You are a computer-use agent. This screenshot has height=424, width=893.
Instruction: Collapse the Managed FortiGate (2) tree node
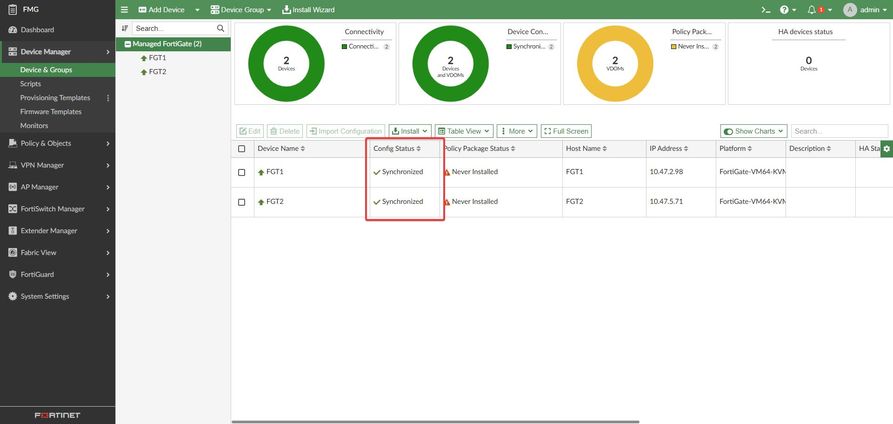coord(128,44)
